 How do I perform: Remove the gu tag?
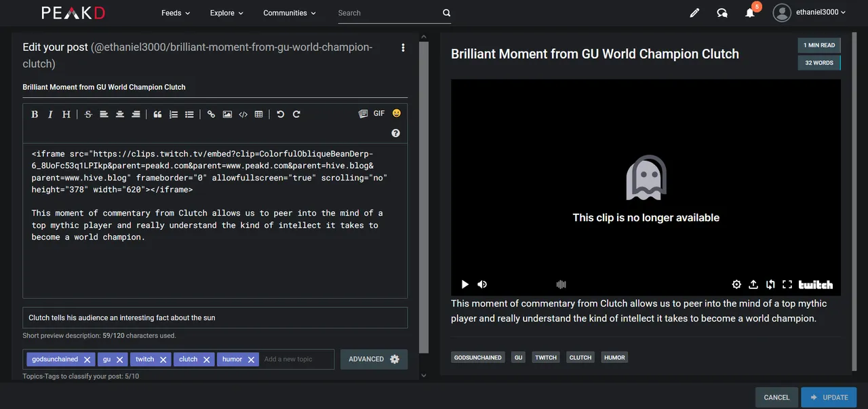coord(119,359)
